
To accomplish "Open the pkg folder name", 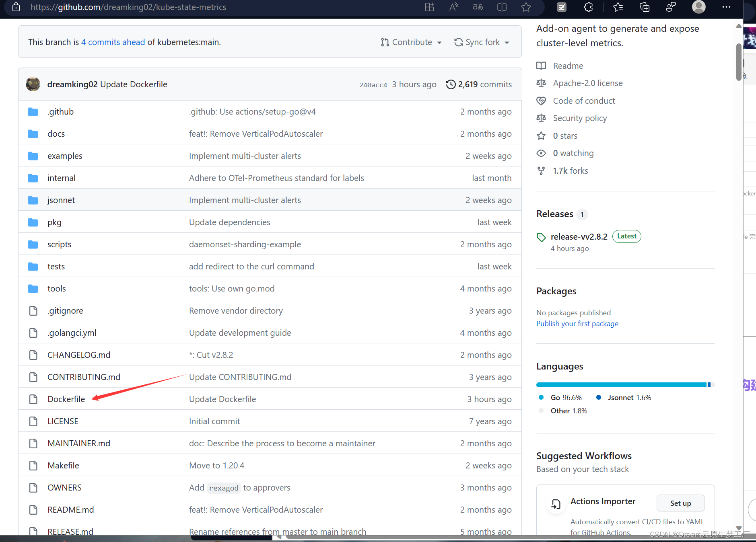I will pos(54,222).
